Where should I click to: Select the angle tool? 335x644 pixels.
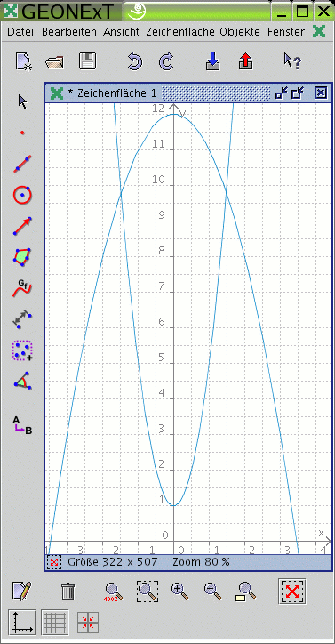pyautogui.click(x=22, y=382)
